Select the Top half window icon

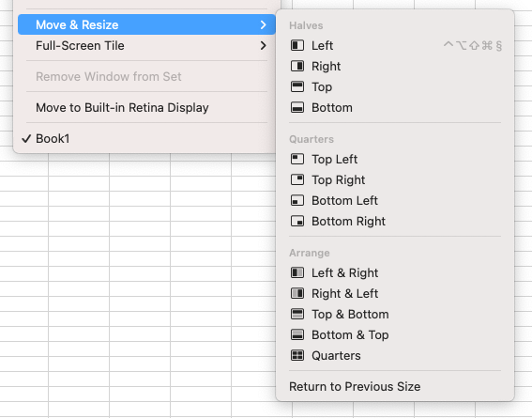[297, 87]
